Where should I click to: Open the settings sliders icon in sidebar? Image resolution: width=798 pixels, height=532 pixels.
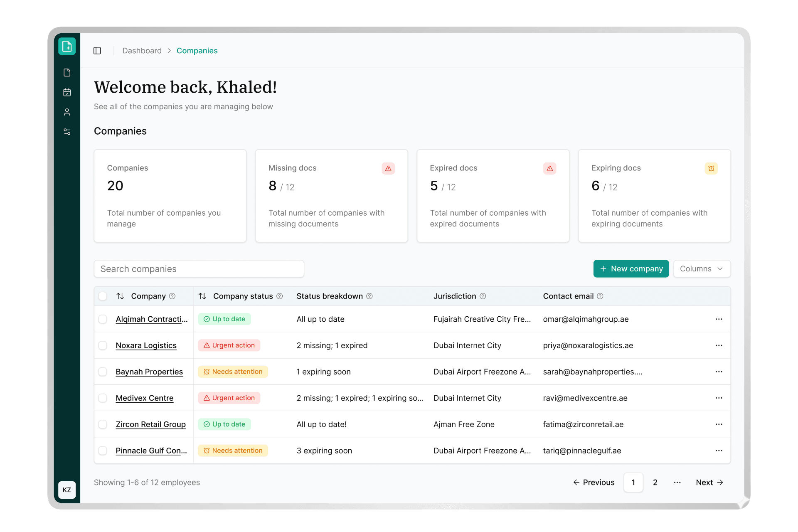67,132
